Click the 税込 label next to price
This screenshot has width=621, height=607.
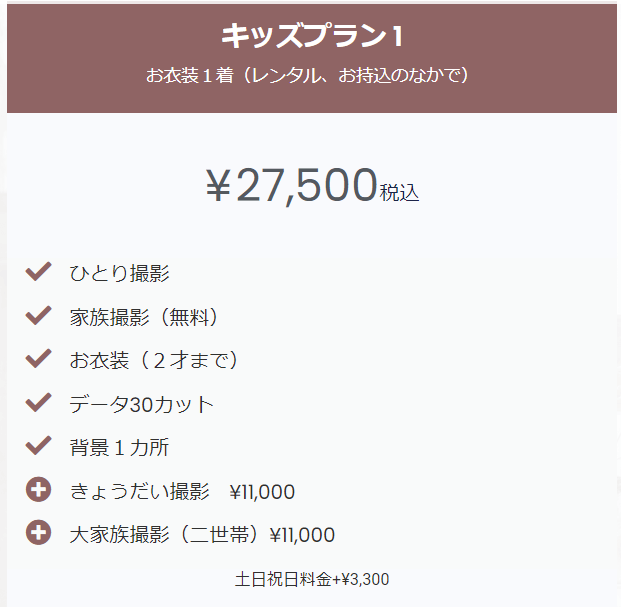(399, 193)
